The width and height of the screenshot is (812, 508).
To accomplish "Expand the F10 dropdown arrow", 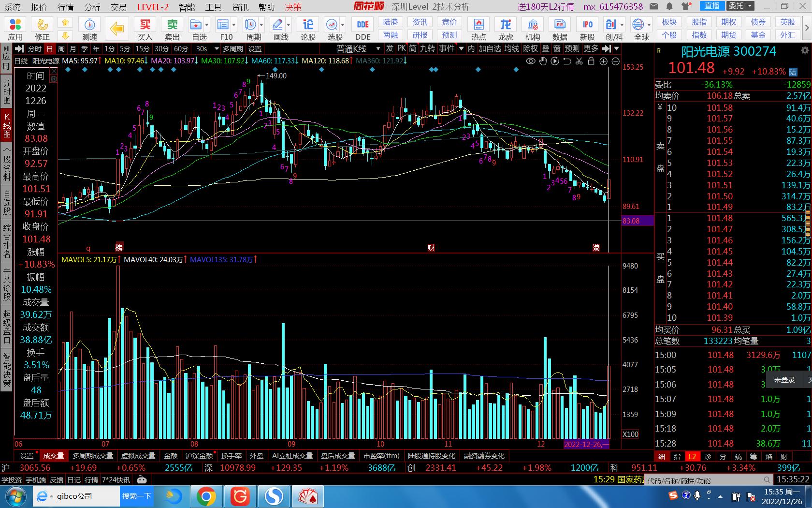I will pyautogui.click(x=234, y=25).
